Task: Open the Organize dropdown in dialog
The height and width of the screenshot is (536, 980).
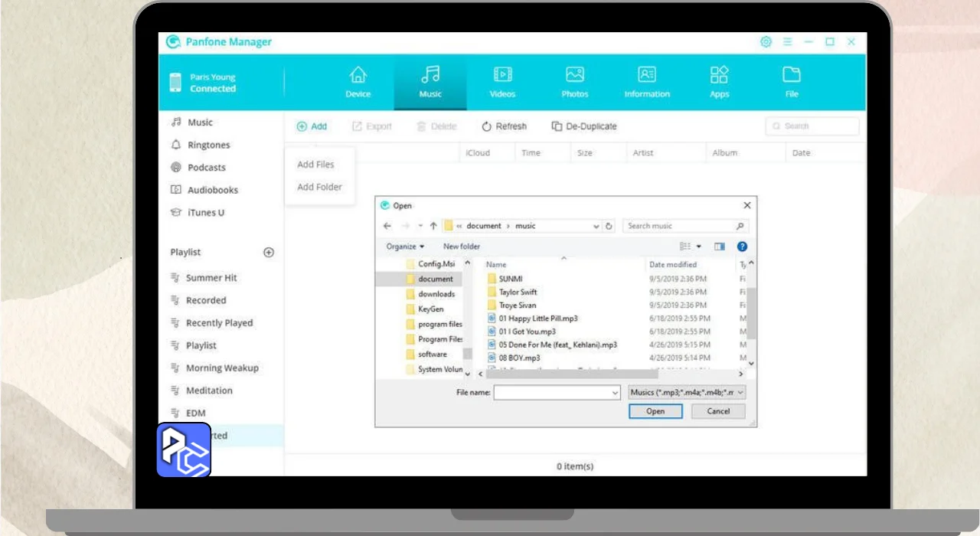Action: pyautogui.click(x=405, y=247)
